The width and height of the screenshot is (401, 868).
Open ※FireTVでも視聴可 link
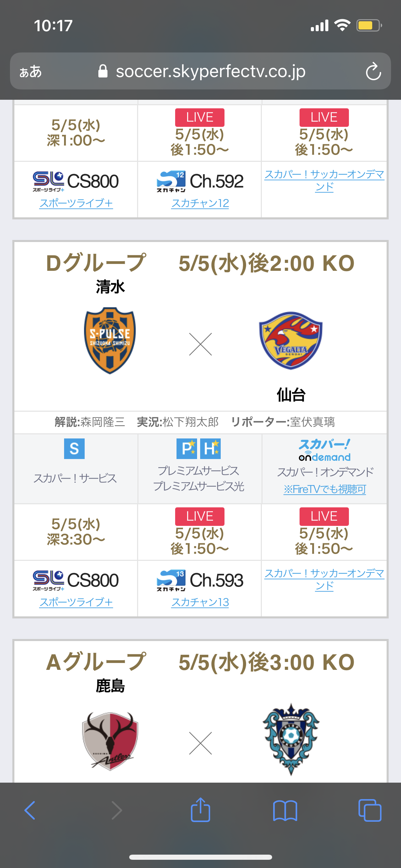click(x=325, y=489)
